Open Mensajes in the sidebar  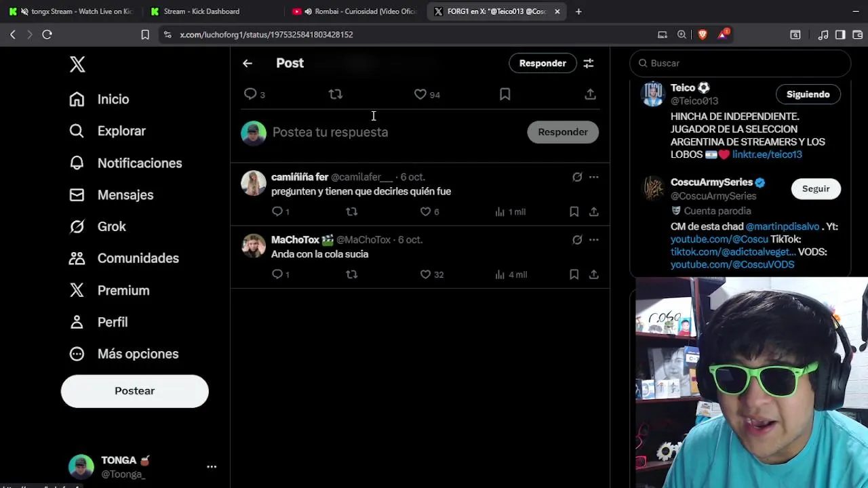click(x=111, y=195)
